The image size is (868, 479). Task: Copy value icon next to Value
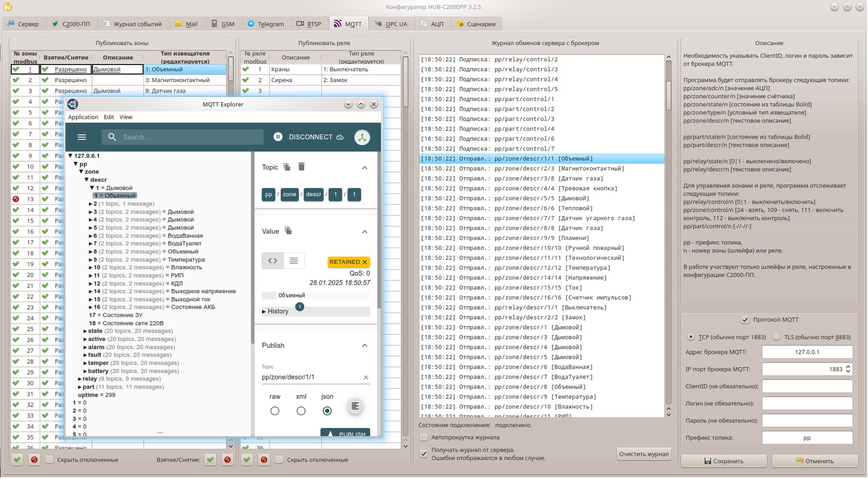click(x=288, y=231)
